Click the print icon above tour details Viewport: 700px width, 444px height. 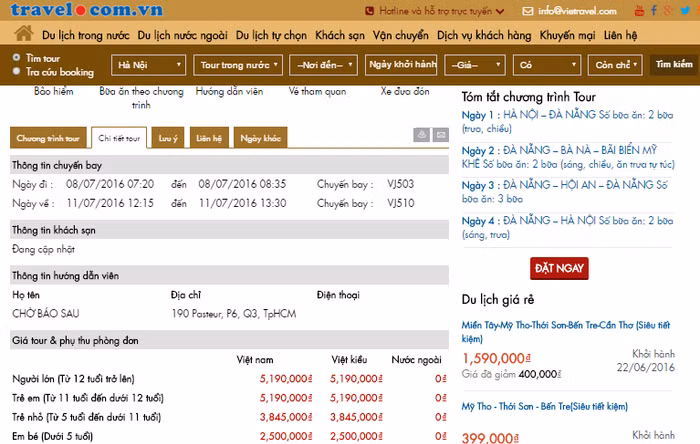coord(421,134)
